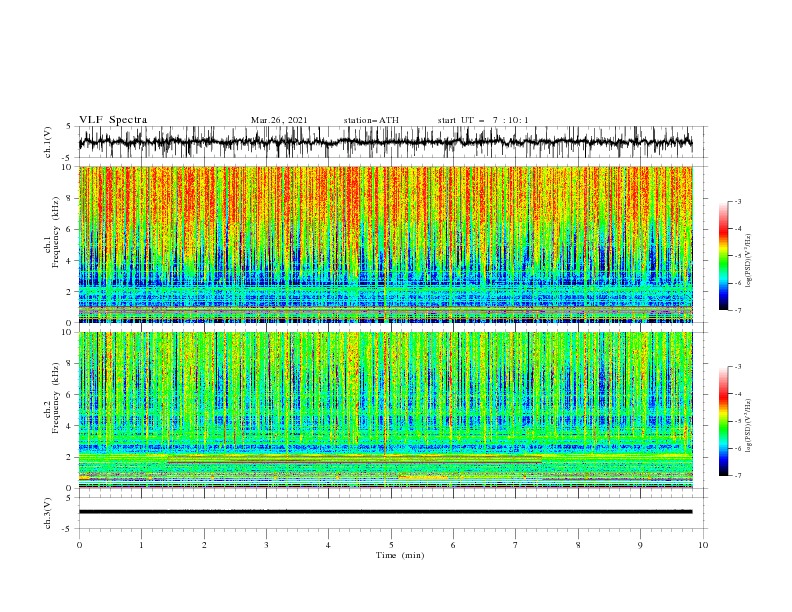Click time axis tick label "3"
The width and height of the screenshot is (792, 612).
point(266,545)
